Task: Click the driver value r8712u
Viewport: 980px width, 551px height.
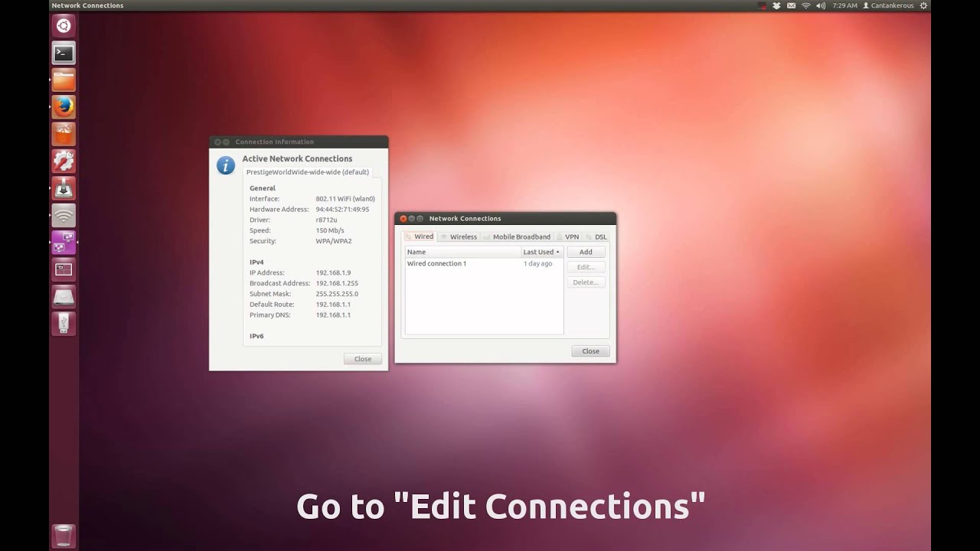Action: point(326,220)
